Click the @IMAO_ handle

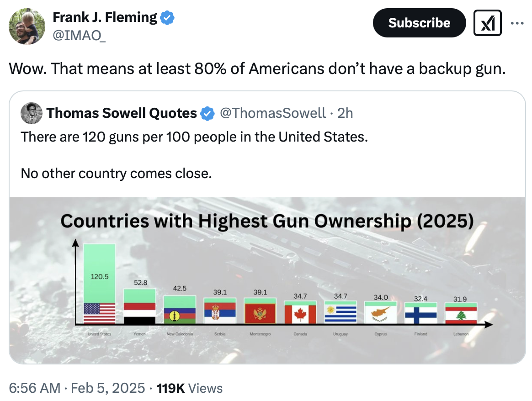79,35
